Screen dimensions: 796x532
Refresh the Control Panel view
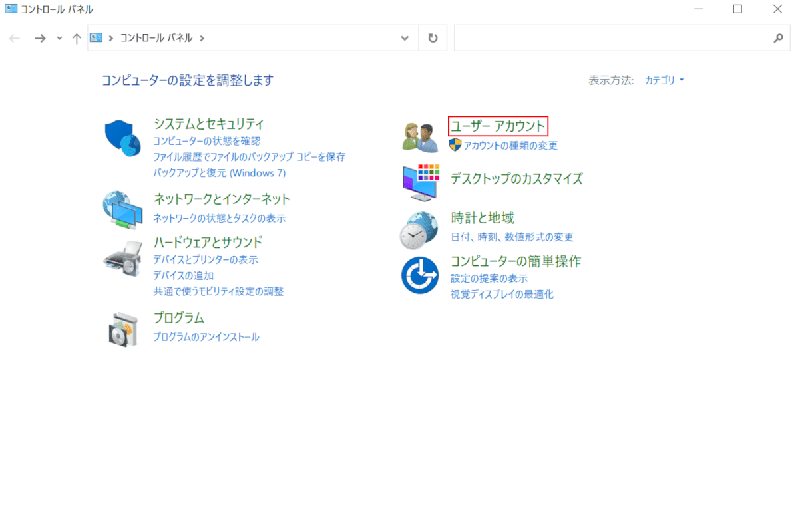433,38
